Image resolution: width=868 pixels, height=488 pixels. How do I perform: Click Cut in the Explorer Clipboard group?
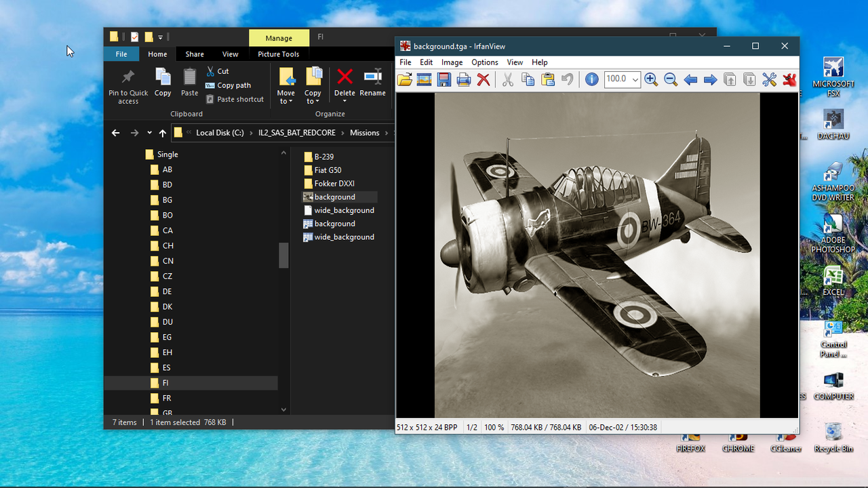(218, 71)
